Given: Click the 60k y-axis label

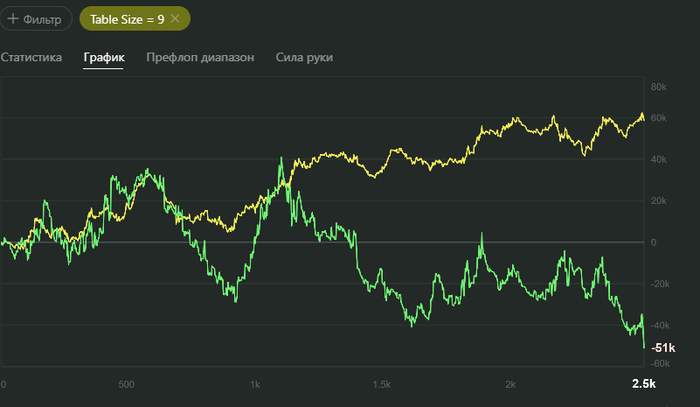Looking at the screenshot, I should [659, 118].
